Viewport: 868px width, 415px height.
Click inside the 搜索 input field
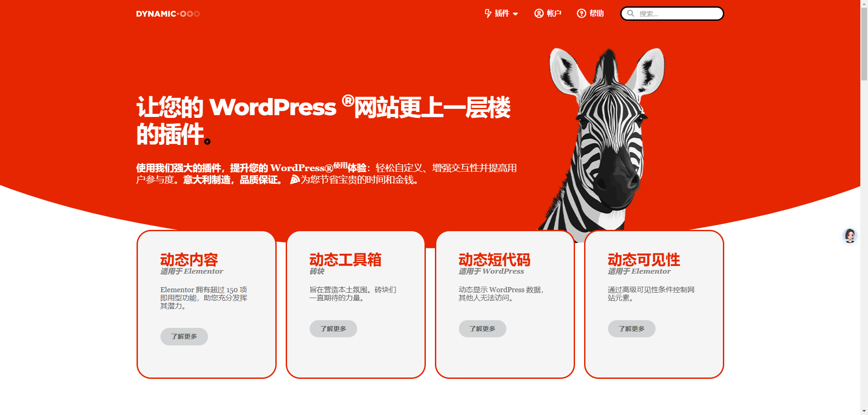pos(674,14)
